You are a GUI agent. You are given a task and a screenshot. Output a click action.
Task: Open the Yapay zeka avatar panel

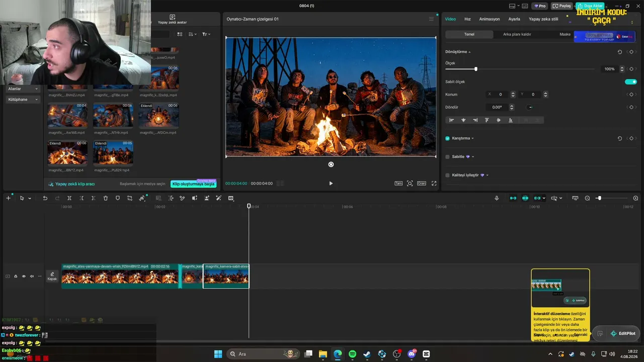point(172,20)
